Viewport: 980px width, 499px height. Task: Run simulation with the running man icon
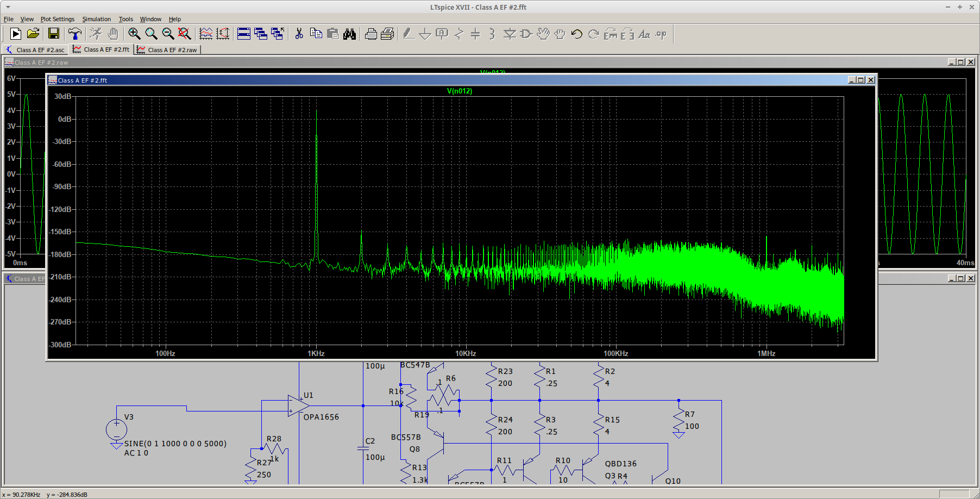(96, 34)
